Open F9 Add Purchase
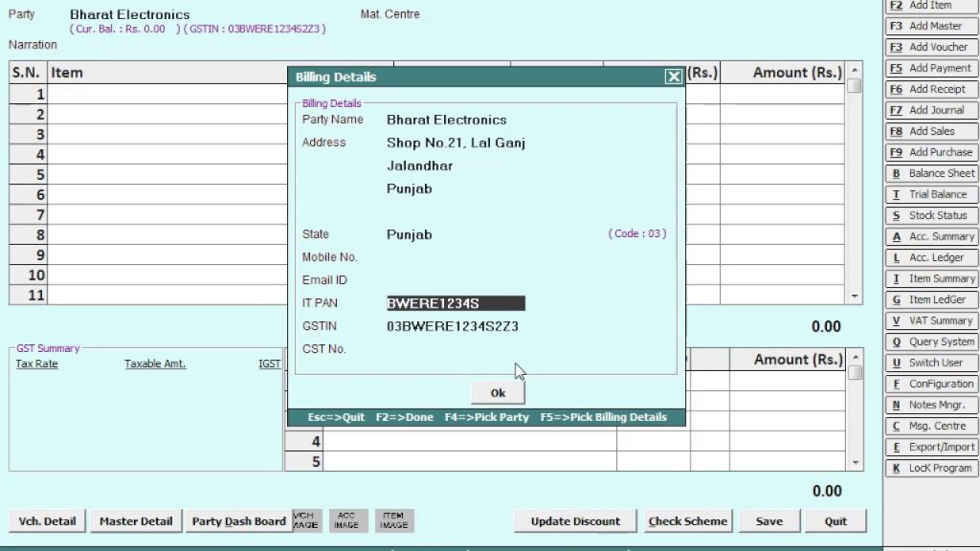The image size is (980, 551). pyautogui.click(x=931, y=152)
